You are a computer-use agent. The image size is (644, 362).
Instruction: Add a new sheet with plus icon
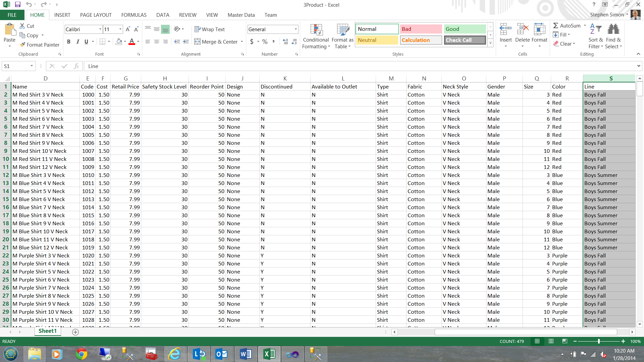(x=75, y=332)
